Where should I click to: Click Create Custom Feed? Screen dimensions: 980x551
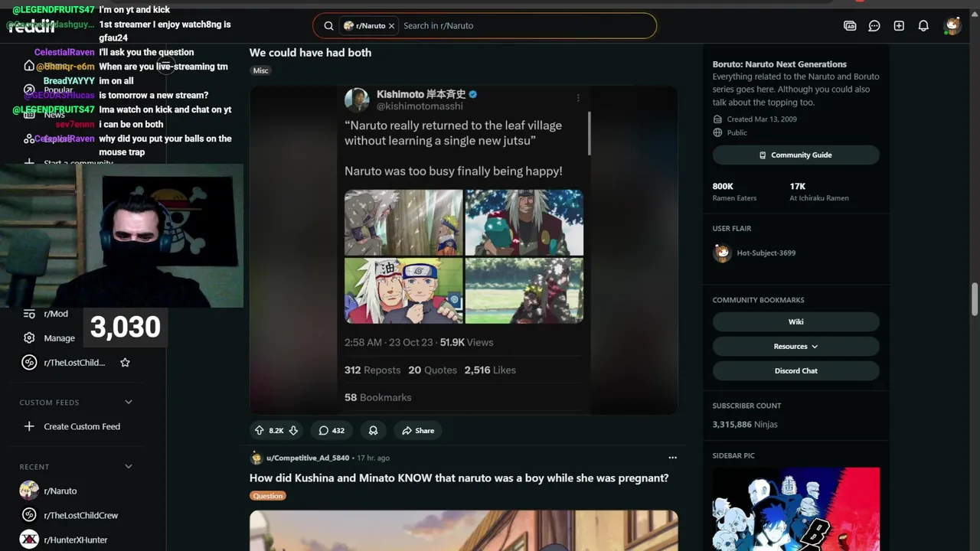(x=82, y=426)
